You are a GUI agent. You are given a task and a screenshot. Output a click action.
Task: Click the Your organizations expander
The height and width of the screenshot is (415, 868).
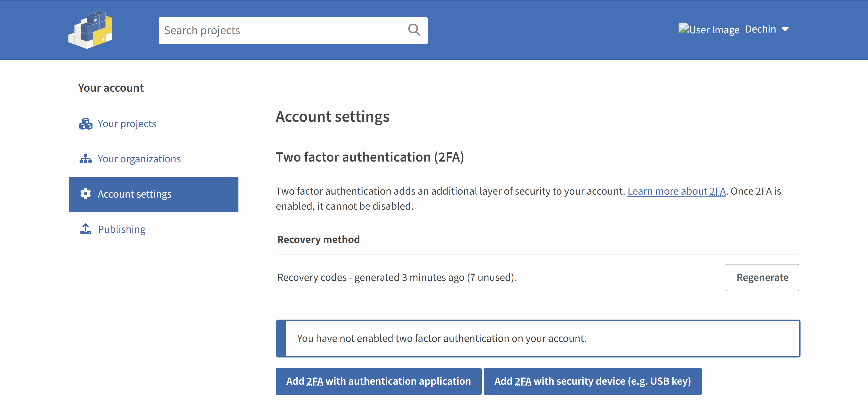point(139,159)
